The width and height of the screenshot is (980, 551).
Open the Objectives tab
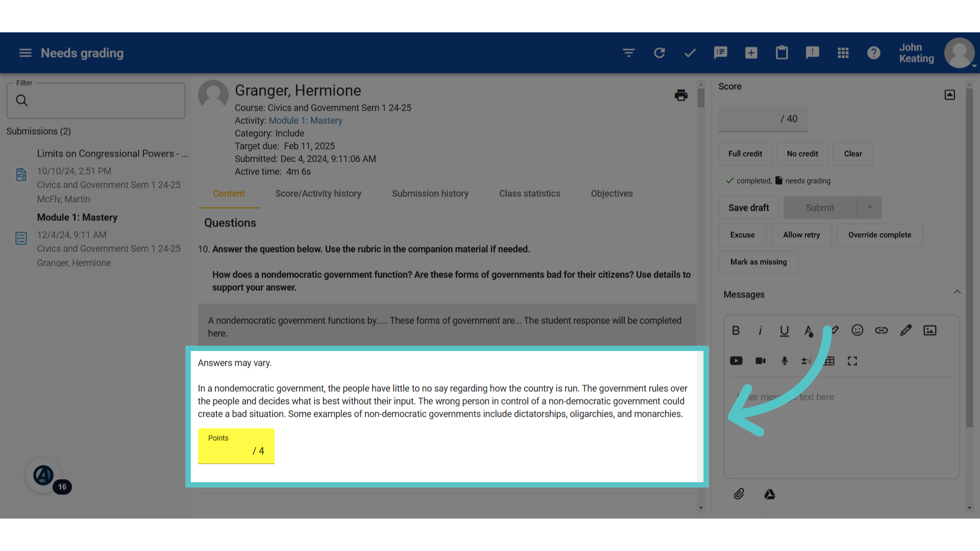(x=612, y=194)
